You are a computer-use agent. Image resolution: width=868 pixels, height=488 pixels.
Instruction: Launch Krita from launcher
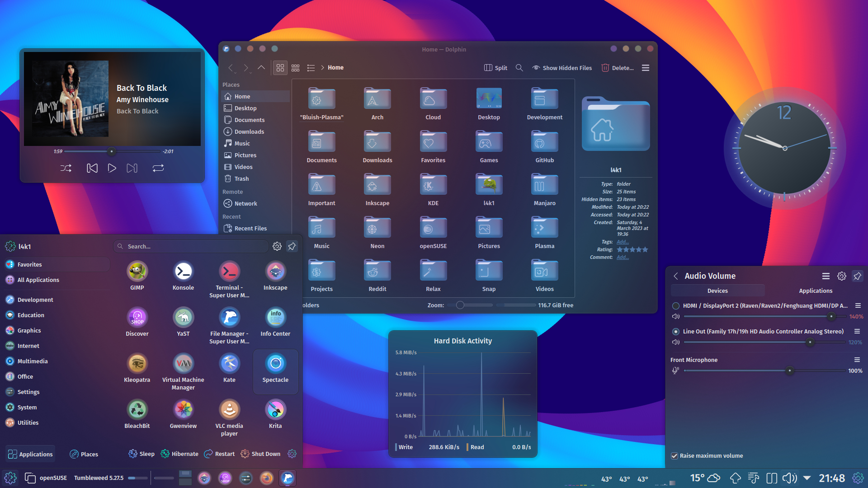[x=275, y=414]
